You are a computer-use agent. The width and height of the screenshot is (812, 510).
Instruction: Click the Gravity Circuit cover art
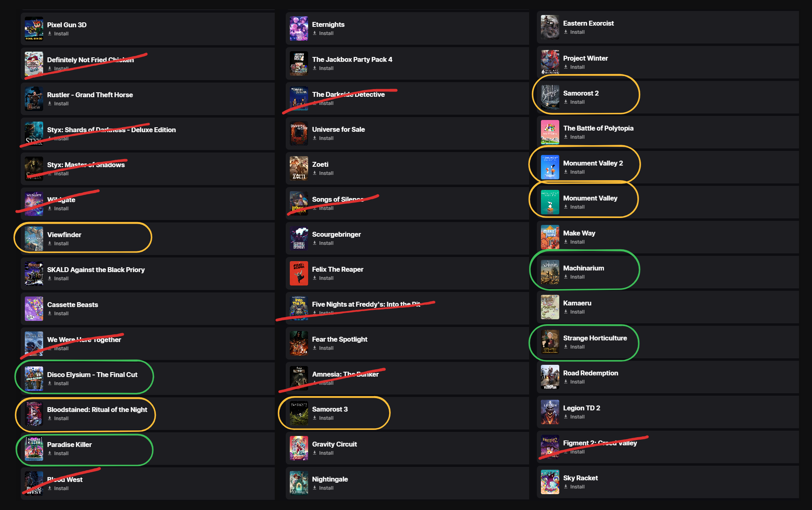pos(299,448)
